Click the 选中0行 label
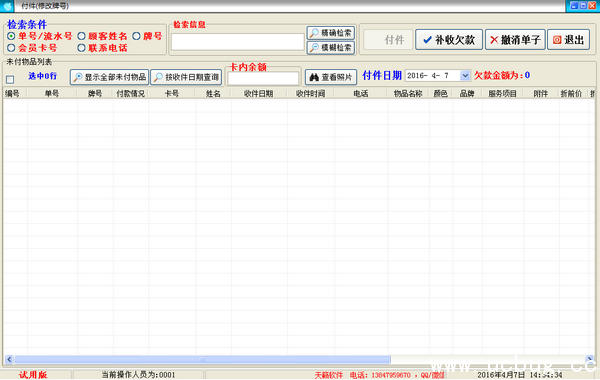 [42, 76]
